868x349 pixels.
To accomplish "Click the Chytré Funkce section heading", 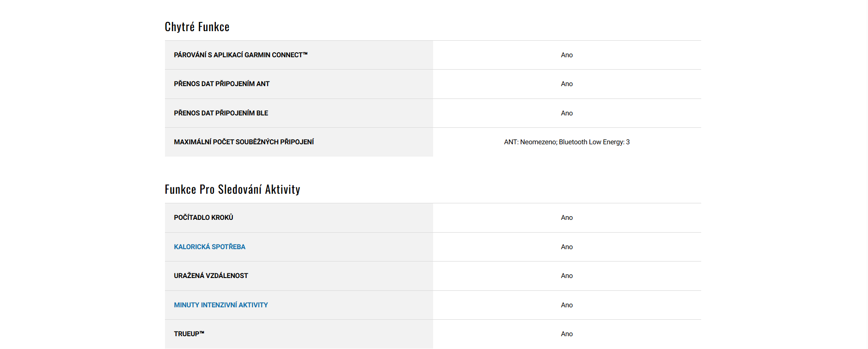I will tap(197, 27).
